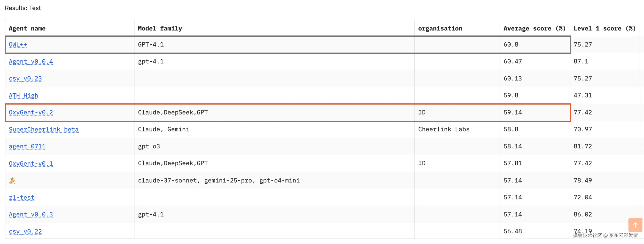This screenshot has width=644, height=244.
Task: Click the organisation column header
Action: click(440, 29)
